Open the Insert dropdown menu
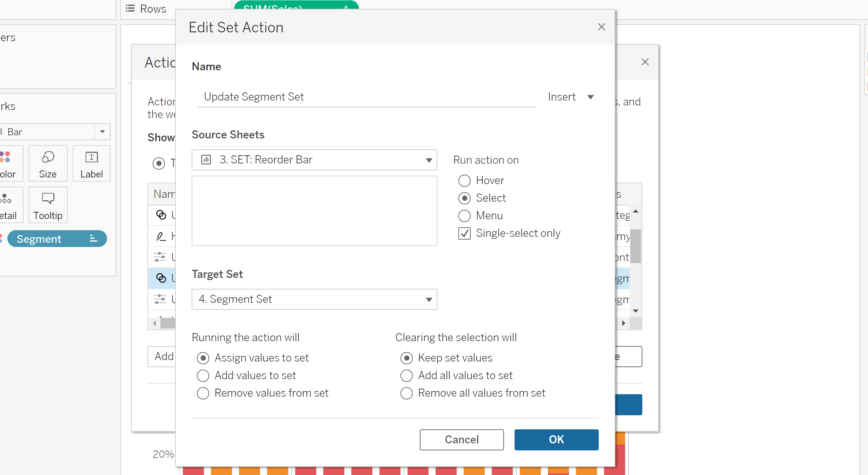 [x=571, y=97]
